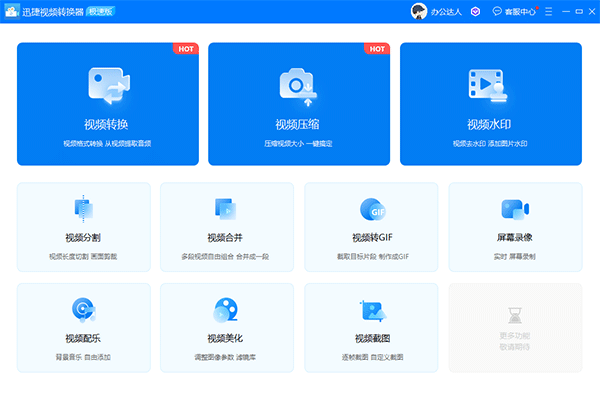Click the purple VIP diamond badge
Screen dimensions: 600x400
475,11
